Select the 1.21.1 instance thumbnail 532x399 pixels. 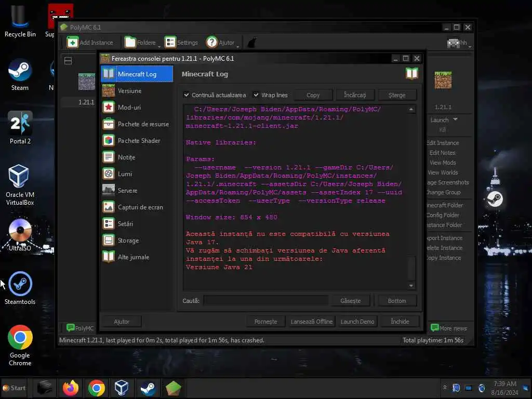87,82
